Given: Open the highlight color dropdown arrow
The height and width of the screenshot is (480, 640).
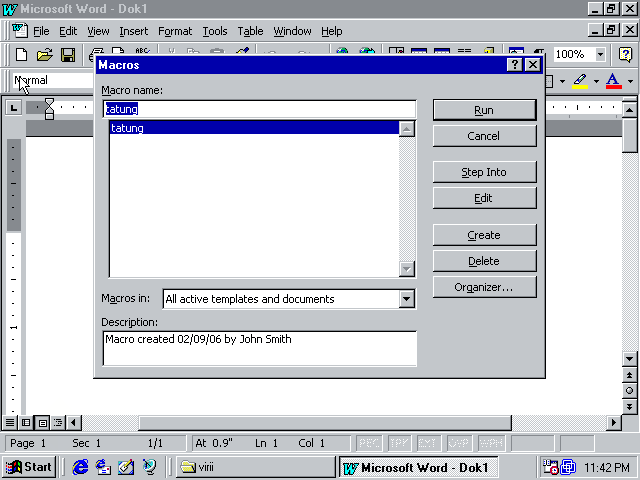Looking at the screenshot, I should coord(596,81).
